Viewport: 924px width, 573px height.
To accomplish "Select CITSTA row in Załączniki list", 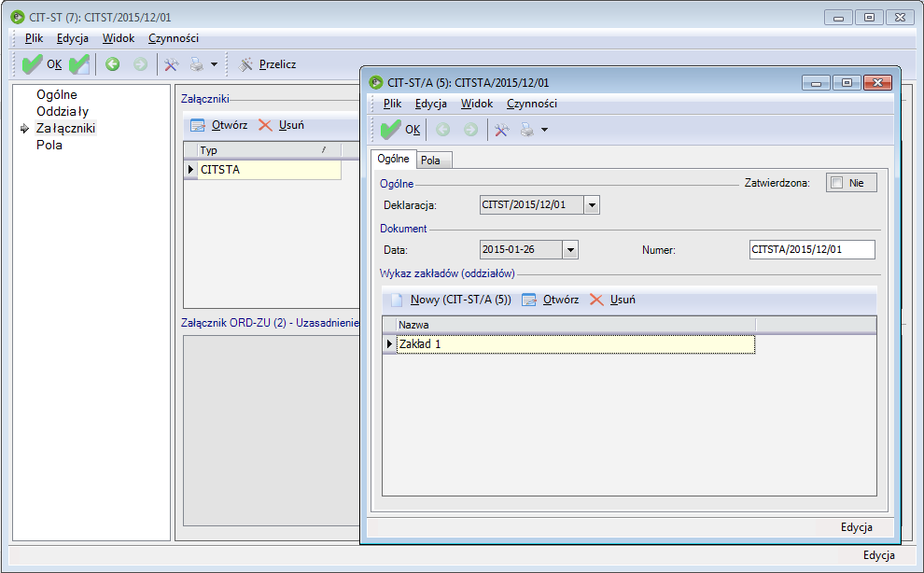I will [x=269, y=170].
